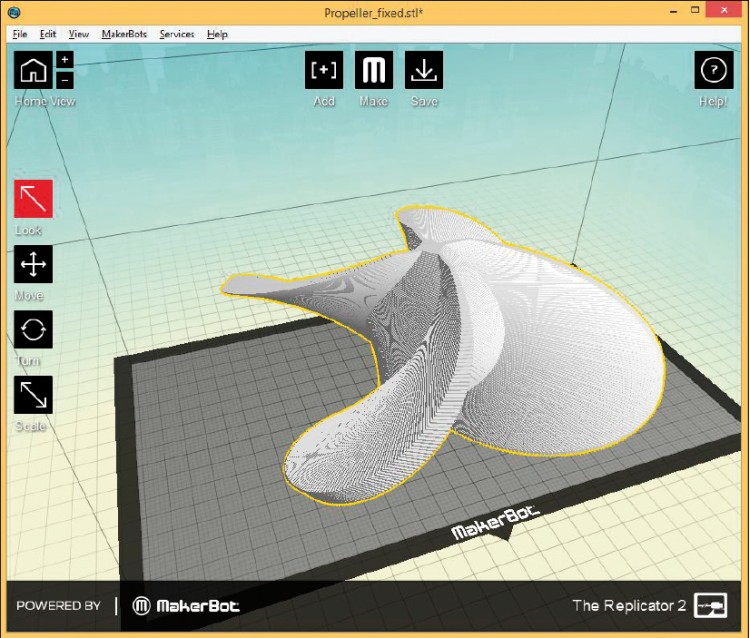The height and width of the screenshot is (638, 750).
Task: Open the Make print dialog
Action: 374,70
